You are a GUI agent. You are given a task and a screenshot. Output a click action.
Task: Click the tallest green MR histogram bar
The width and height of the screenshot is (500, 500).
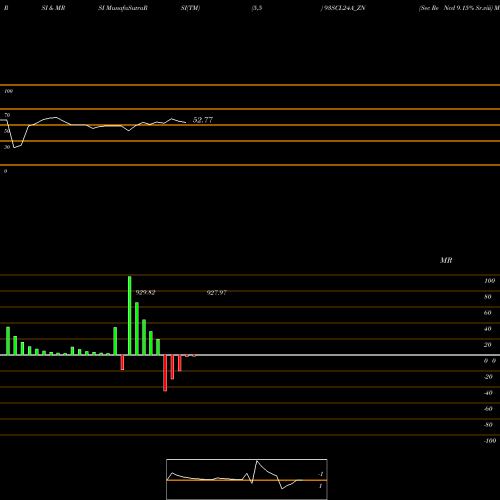pyautogui.click(x=130, y=316)
